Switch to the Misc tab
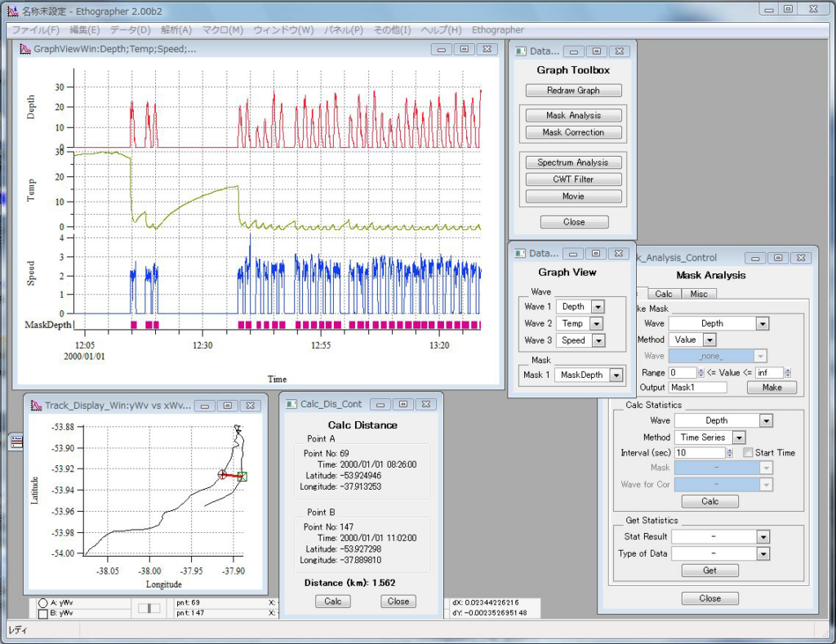This screenshot has width=836, height=644. click(698, 294)
